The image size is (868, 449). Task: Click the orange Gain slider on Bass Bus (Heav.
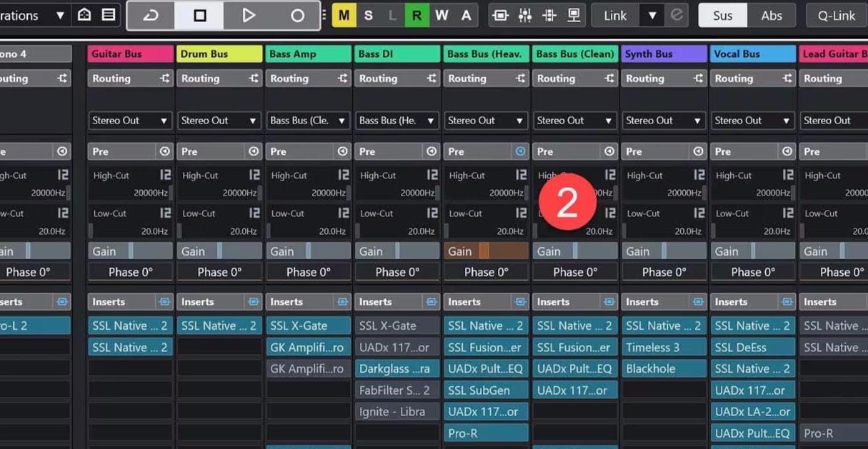tap(486, 251)
